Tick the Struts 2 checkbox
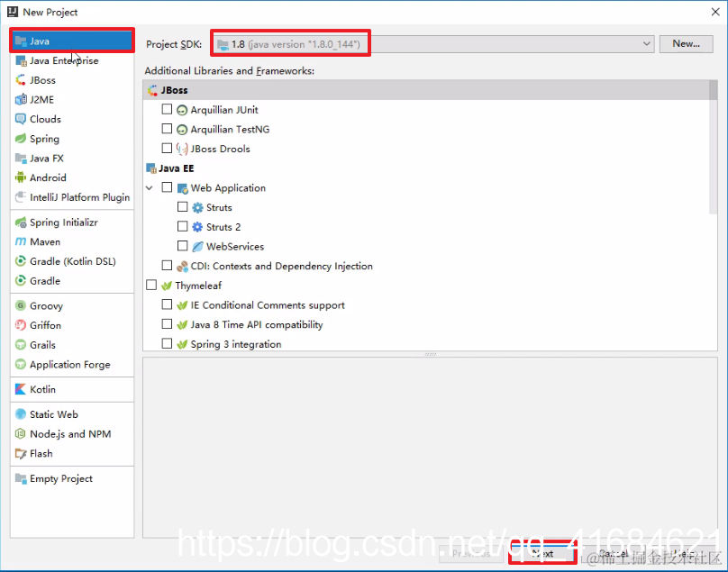This screenshot has width=728, height=572. click(183, 227)
